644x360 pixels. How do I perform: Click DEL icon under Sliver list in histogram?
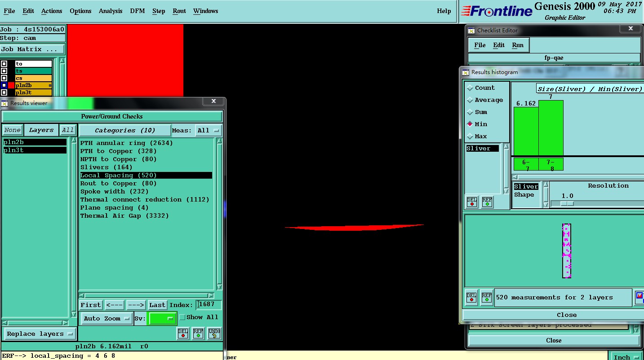point(471,202)
